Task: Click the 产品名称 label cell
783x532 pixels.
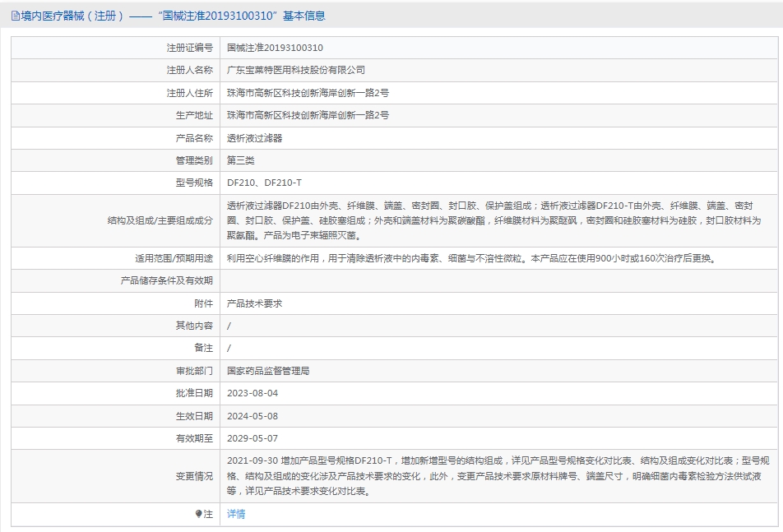Action: pyautogui.click(x=116, y=138)
